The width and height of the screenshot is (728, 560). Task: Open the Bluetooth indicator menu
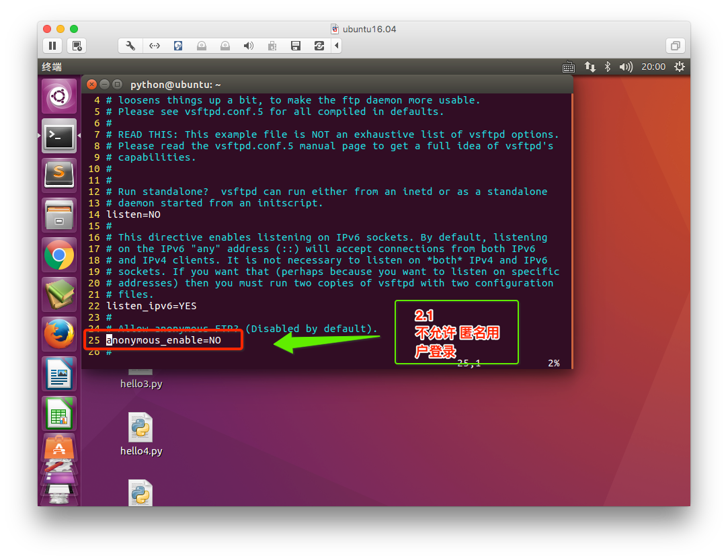click(x=607, y=67)
